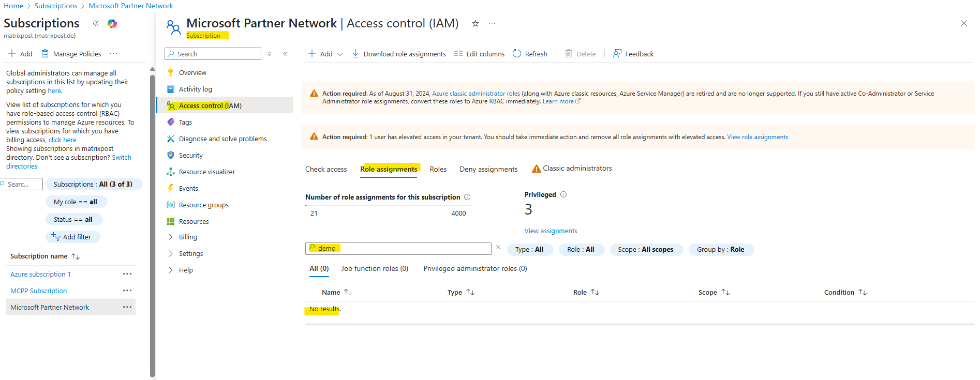The height and width of the screenshot is (380, 980).
Task: Click the expand/collapse all menu toggle icon
Action: pos(270,54)
